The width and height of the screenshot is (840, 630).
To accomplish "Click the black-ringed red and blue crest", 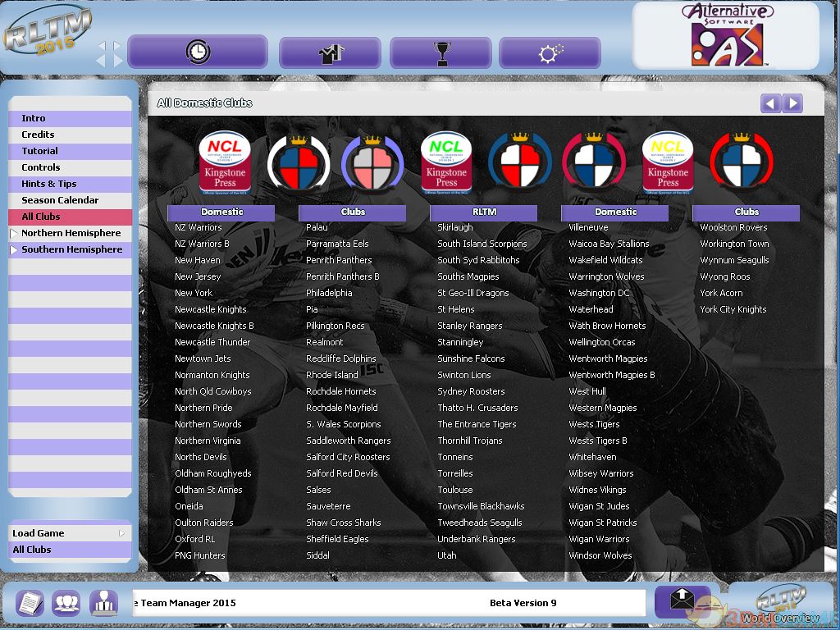I will click(299, 162).
